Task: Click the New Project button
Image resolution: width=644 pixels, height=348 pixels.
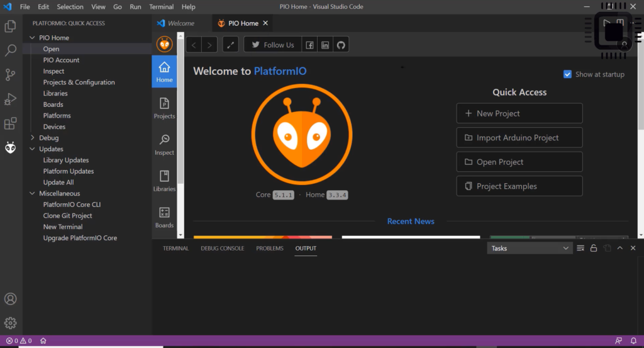Action: click(519, 113)
